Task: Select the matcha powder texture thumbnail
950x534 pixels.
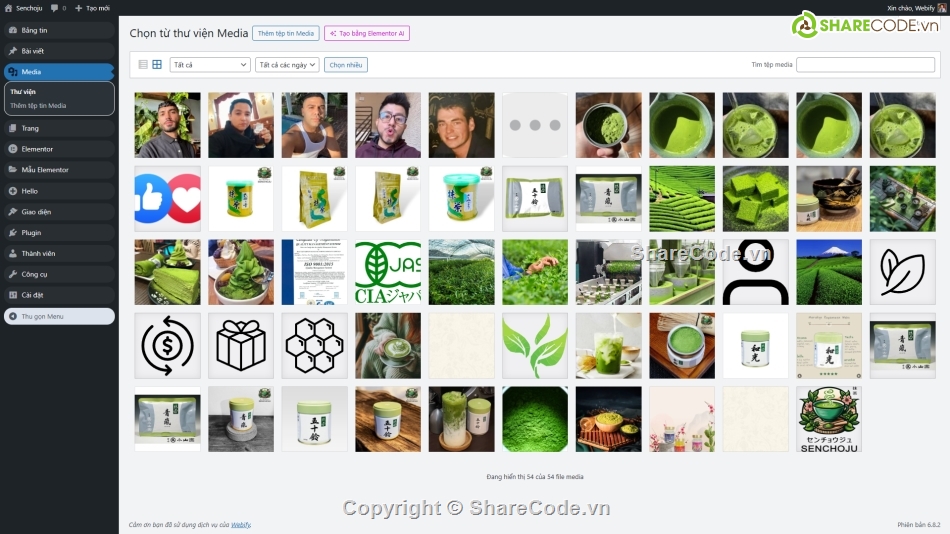Action: [535, 419]
